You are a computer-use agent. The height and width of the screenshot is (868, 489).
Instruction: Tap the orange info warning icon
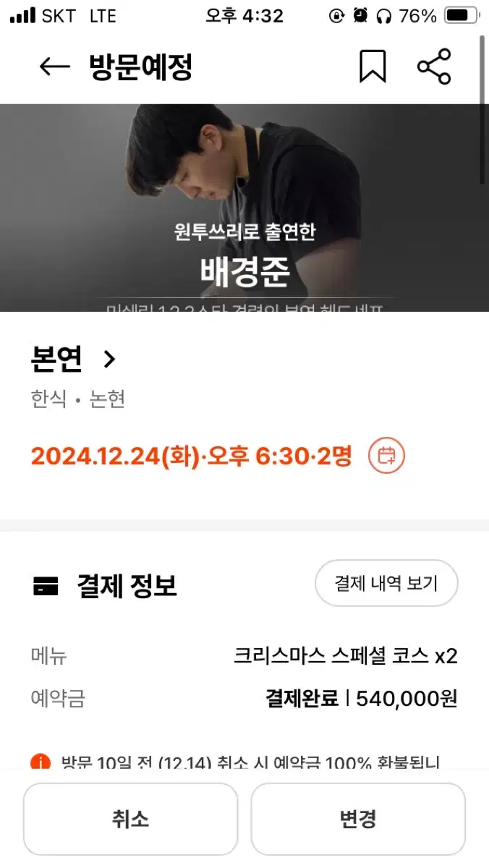click(41, 762)
